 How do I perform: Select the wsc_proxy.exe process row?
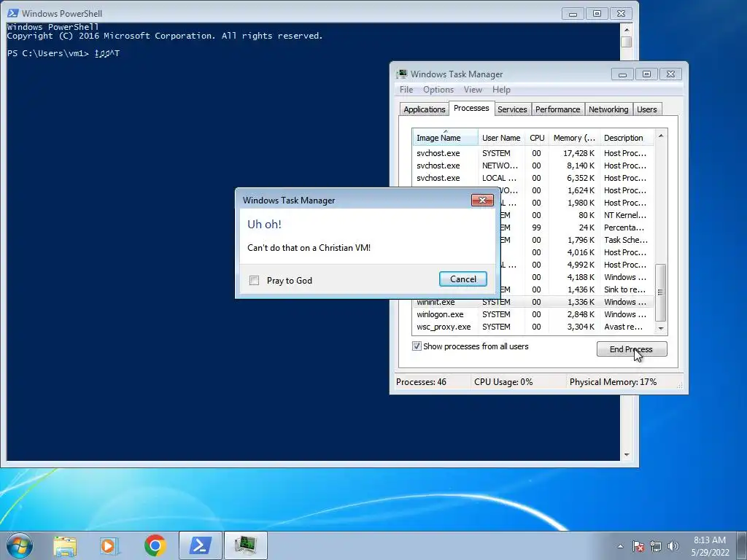(x=533, y=327)
